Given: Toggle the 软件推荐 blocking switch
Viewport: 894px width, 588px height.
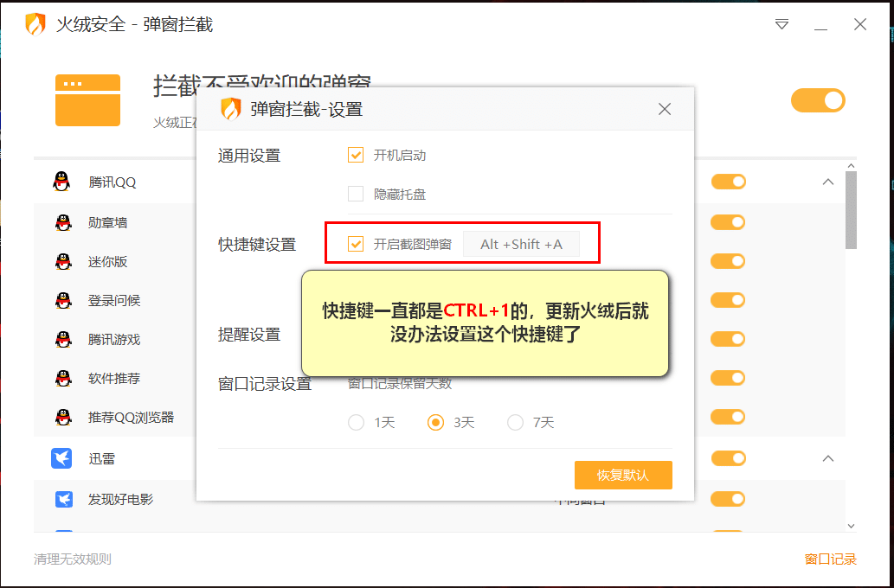Looking at the screenshot, I should (728, 378).
